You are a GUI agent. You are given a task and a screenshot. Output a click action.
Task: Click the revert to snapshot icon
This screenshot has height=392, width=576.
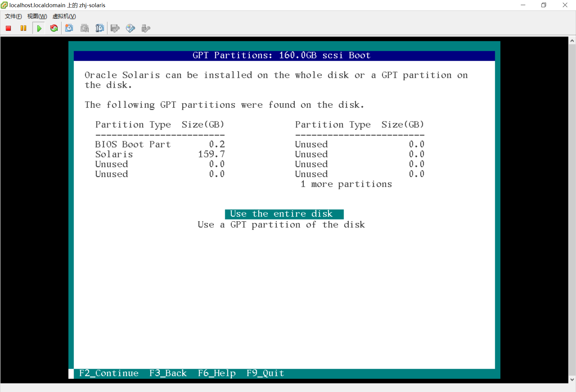(x=85, y=28)
